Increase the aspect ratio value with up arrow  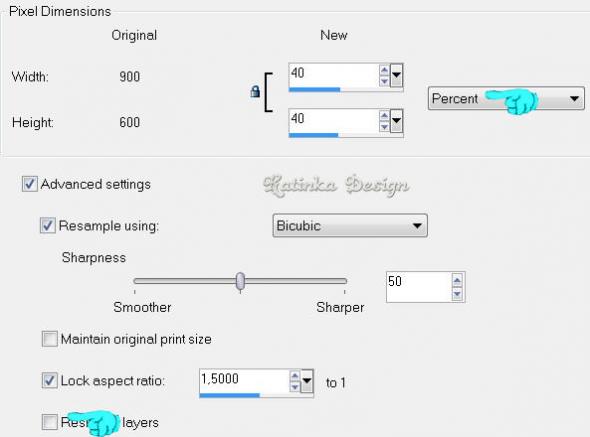tap(295, 376)
